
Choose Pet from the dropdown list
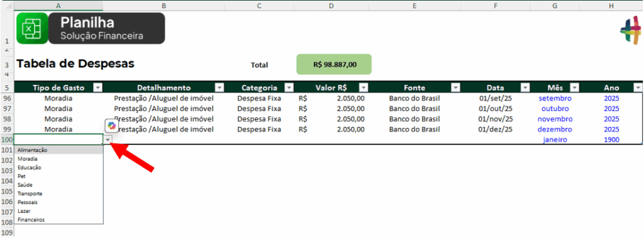pos(58,176)
